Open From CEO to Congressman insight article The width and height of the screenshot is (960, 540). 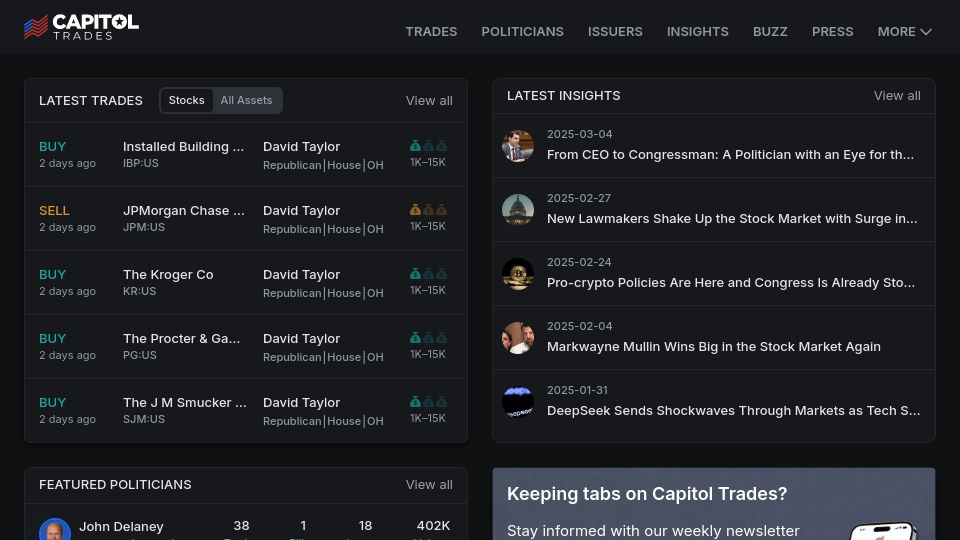730,154
